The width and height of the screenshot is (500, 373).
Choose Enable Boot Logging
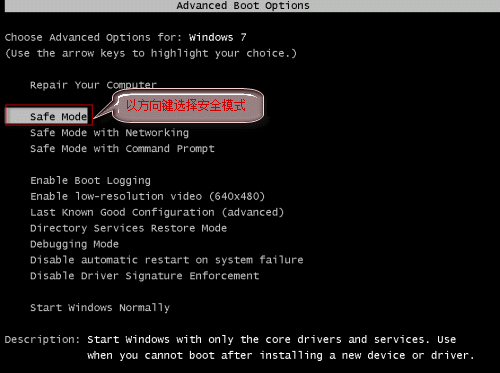click(90, 181)
